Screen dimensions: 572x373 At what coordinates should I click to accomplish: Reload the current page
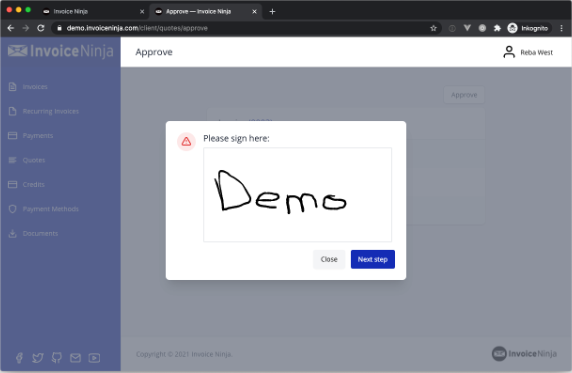point(41,28)
